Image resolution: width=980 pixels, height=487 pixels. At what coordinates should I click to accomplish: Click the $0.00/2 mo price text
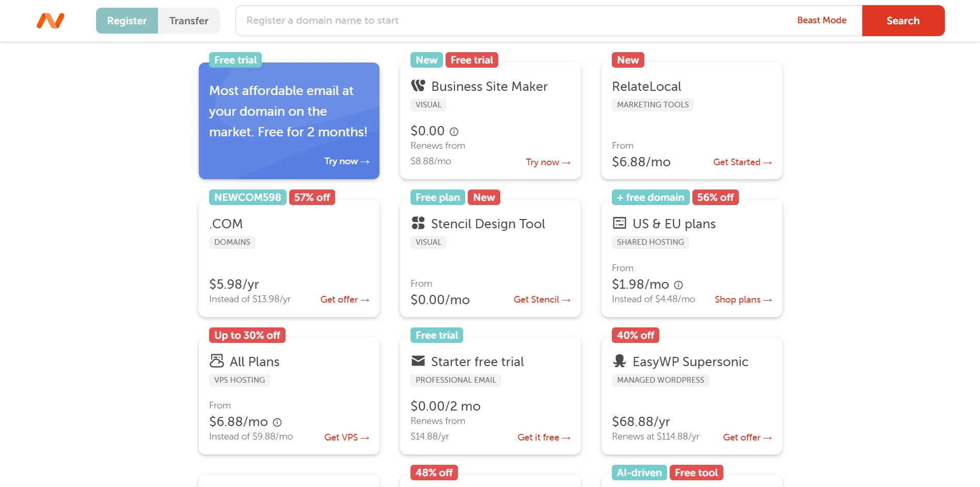coord(445,406)
